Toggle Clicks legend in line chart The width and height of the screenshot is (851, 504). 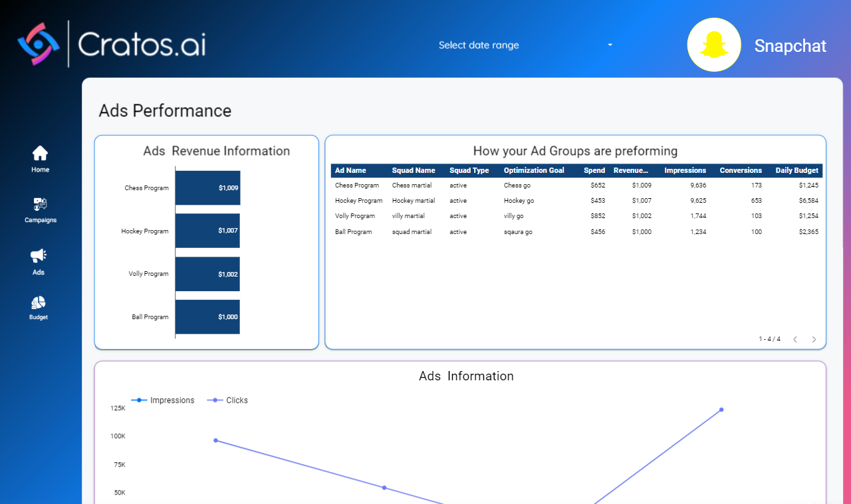click(227, 400)
